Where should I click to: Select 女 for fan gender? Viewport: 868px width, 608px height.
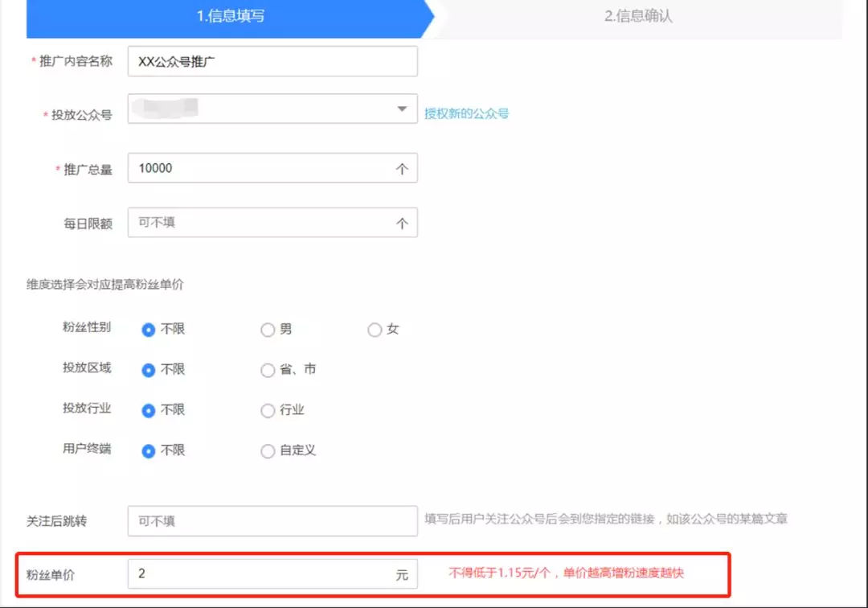click(375, 329)
